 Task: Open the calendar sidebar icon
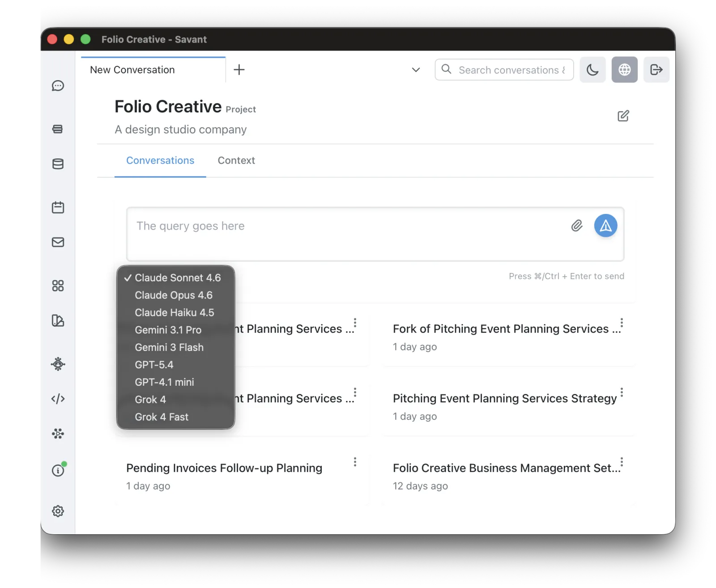pyautogui.click(x=58, y=207)
